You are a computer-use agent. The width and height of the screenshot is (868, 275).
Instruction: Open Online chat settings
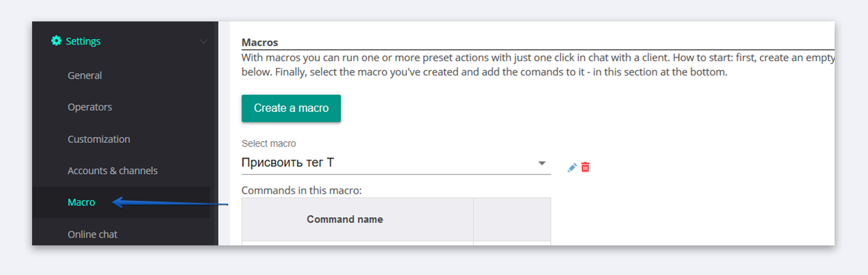92,234
